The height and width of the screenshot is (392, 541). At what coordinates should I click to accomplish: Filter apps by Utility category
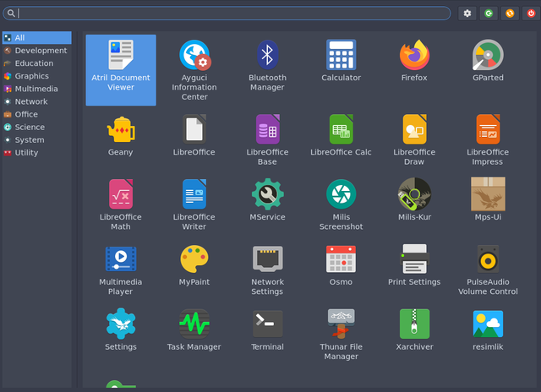point(26,153)
